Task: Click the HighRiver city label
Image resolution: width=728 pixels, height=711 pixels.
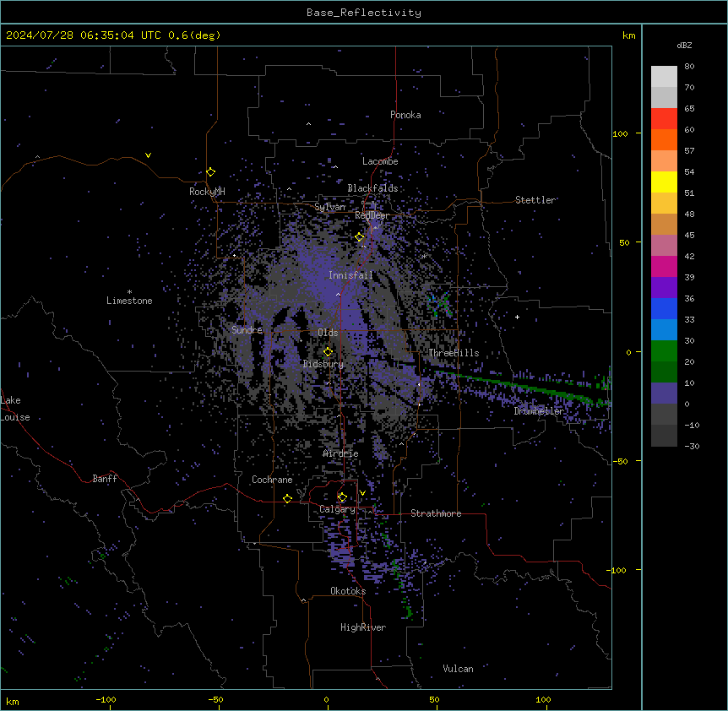Action: click(x=363, y=627)
